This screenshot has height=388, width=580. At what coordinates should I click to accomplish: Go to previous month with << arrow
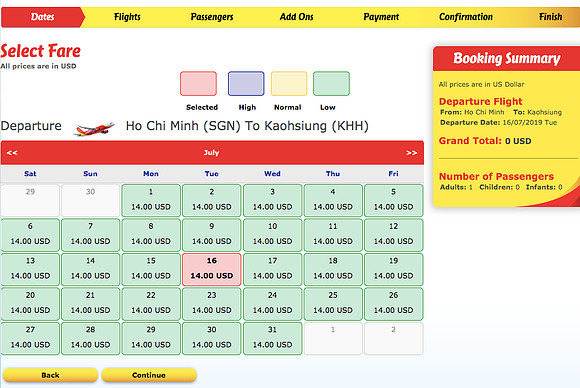click(12, 153)
